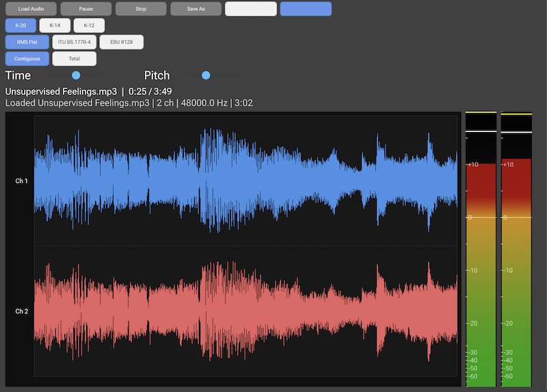
Task: Click the Ch 2 red waveform
Action: (245, 311)
